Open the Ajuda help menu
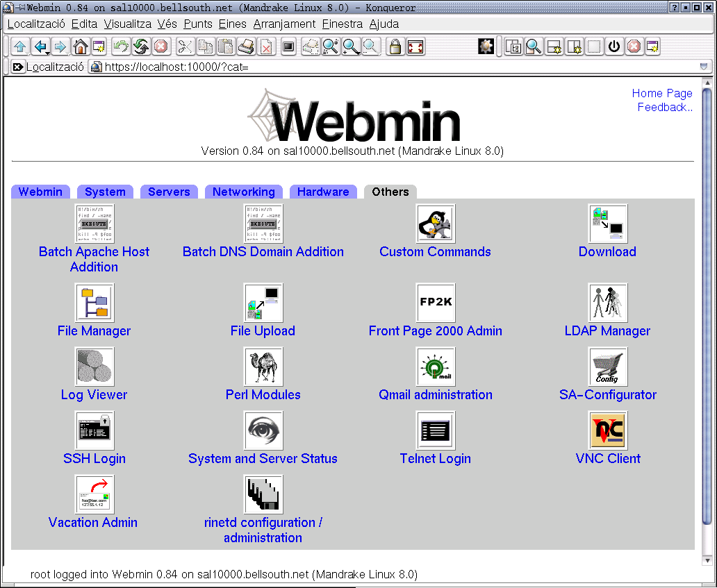 point(384,24)
